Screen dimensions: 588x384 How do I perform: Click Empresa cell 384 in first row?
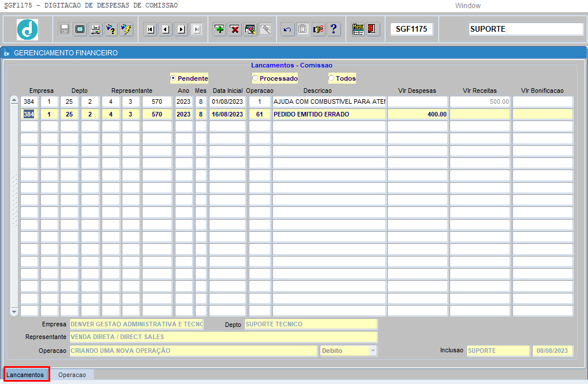tap(29, 101)
